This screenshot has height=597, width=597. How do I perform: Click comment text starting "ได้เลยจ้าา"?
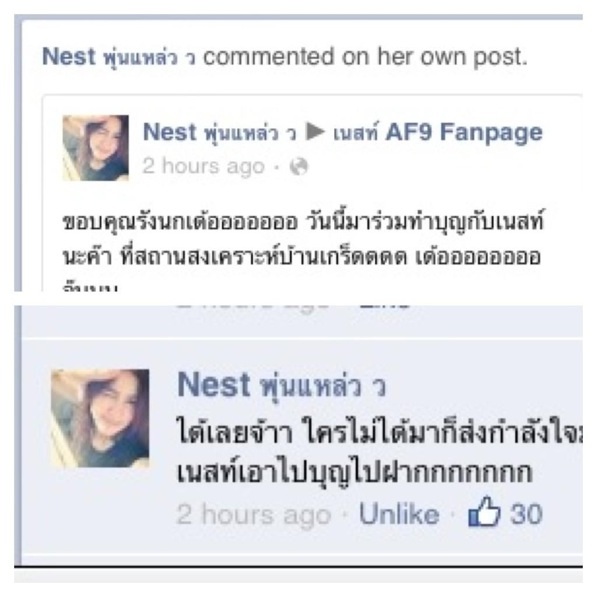[380, 433]
